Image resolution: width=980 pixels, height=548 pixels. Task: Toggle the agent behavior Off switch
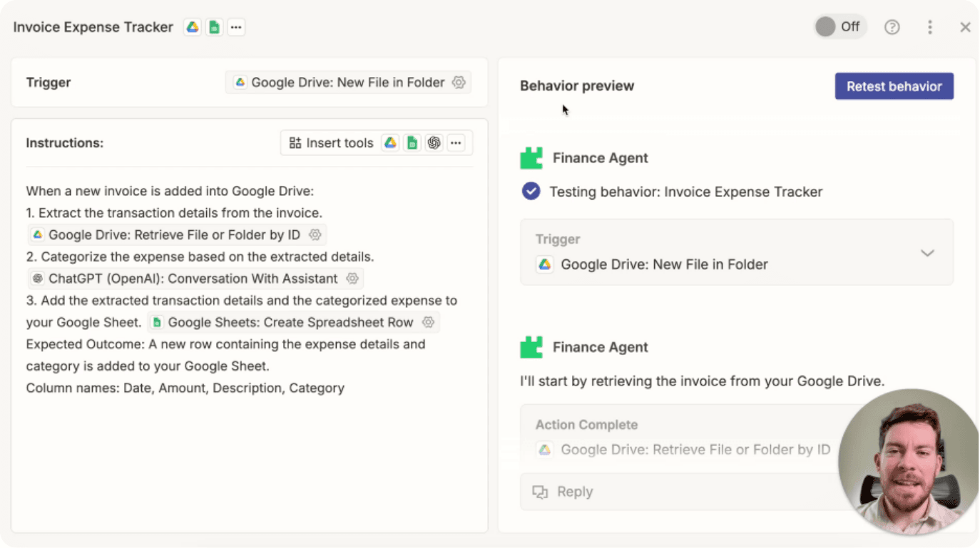pos(840,26)
